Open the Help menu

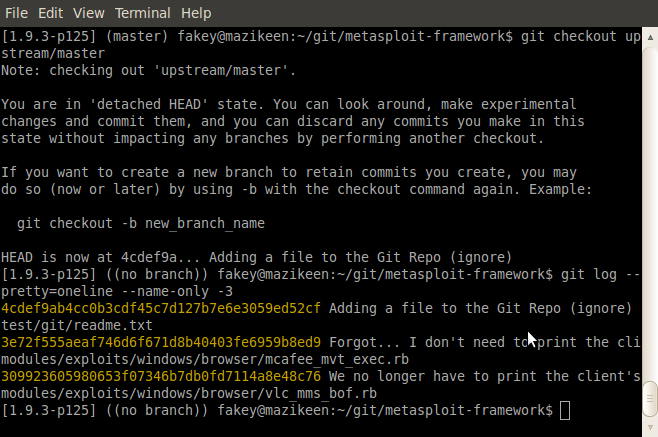coord(196,13)
